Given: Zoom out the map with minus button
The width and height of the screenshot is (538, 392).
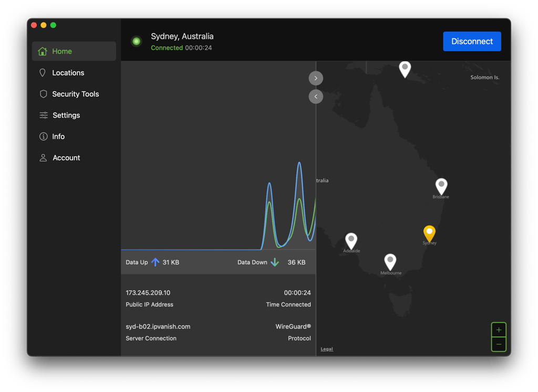Looking at the screenshot, I should (499, 344).
